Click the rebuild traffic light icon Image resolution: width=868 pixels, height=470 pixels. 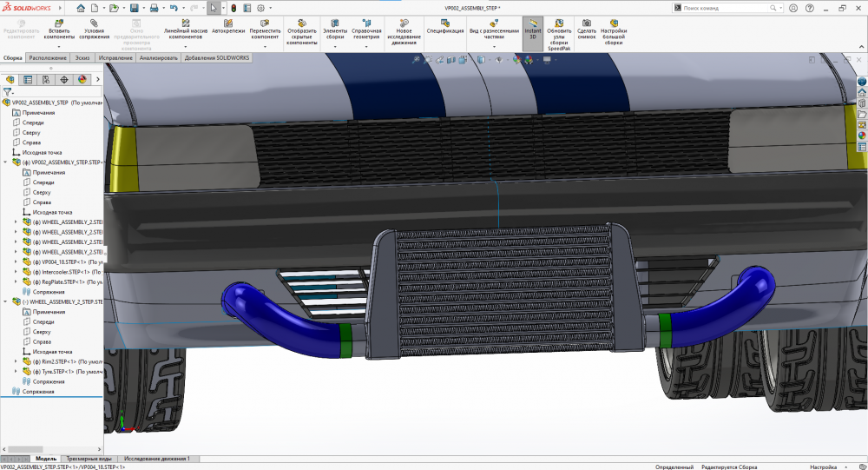point(233,8)
